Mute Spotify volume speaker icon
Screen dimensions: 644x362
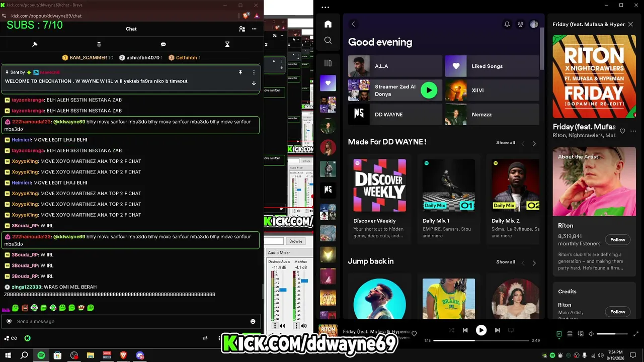pyautogui.click(x=591, y=334)
